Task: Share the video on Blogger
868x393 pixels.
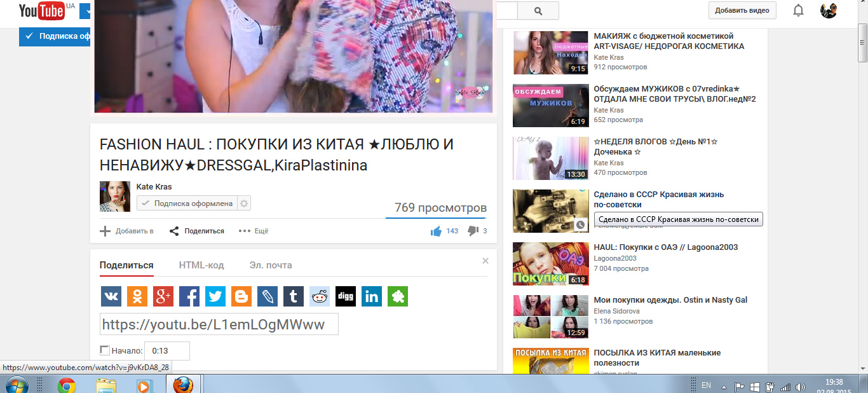Action: tap(241, 296)
